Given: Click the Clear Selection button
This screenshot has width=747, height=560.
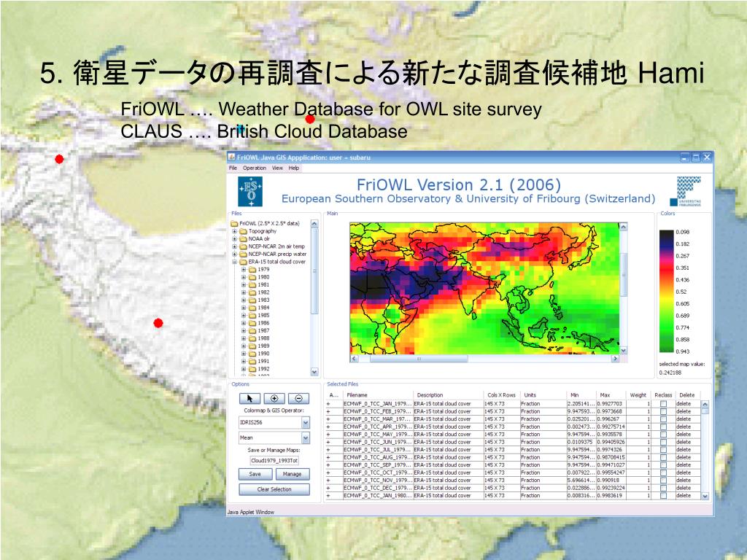Looking at the screenshot, I should pyautogui.click(x=274, y=489).
